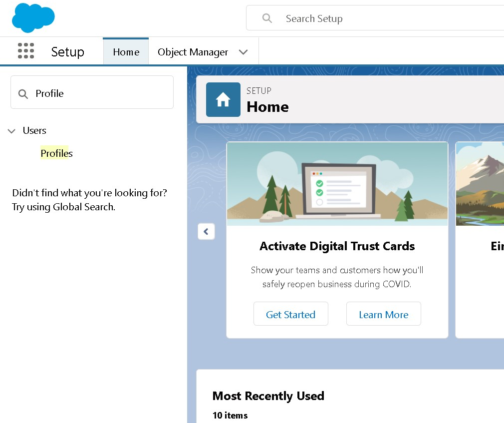Click the Setup Home house icon
The width and height of the screenshot is (504, 423).
(x=223, y=99)
